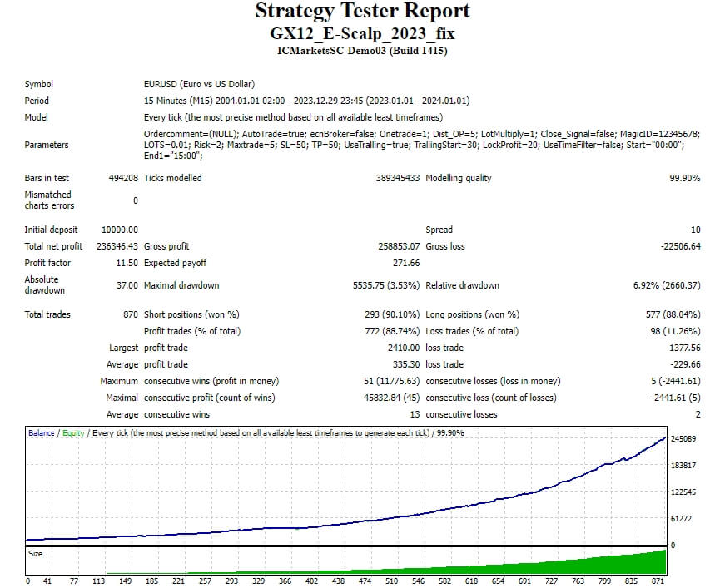710x588 pixels.
Task: Select the 15 Minutes (M15) period value
Action: coord(306,101)
